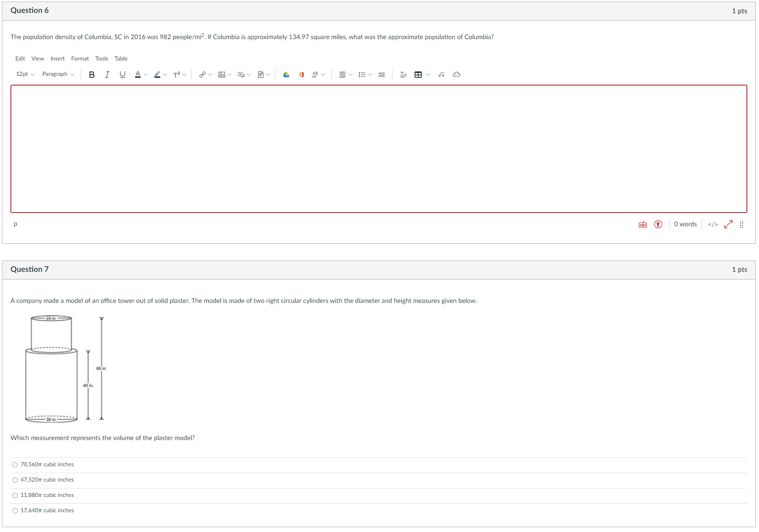Expand the alignment options arrow

click(x=350, y=75)
